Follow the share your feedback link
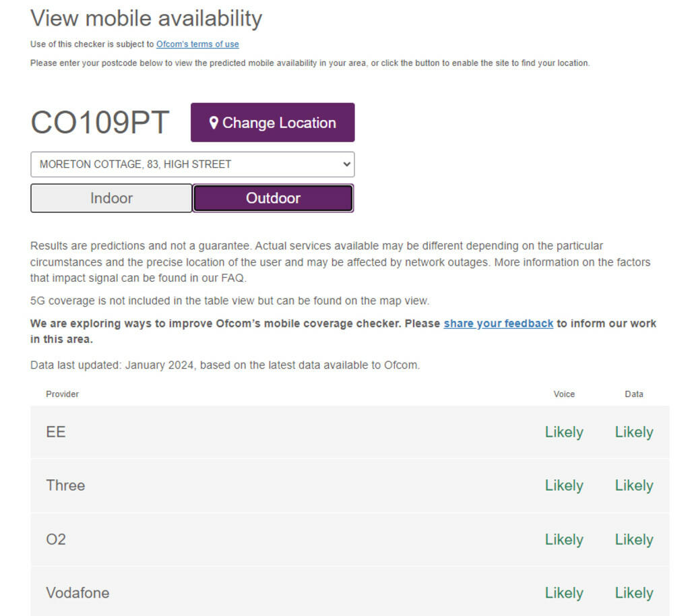This screenshot has height=616, width=690. 498,324
